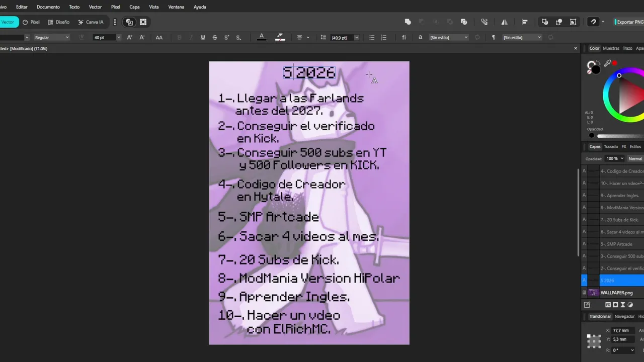The height and width of the screenshot is (362, 644).
Task: Apply superscript formatting
Action: pos(226,37)
